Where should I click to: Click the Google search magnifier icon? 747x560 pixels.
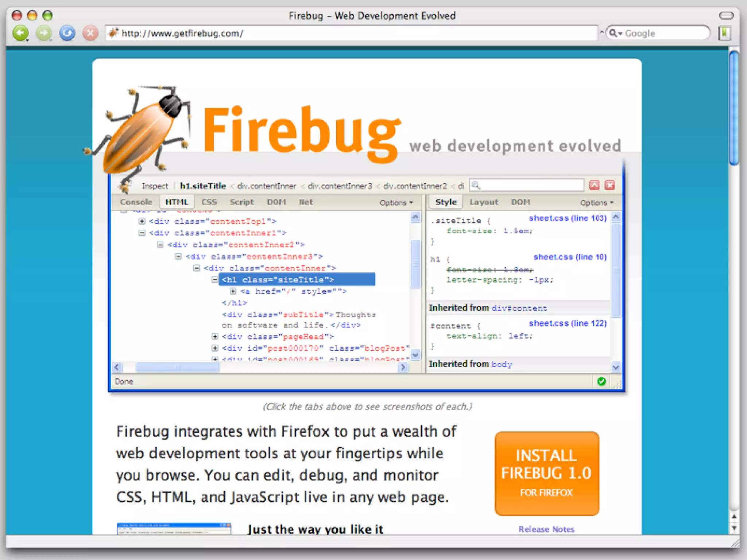[613, 33]
